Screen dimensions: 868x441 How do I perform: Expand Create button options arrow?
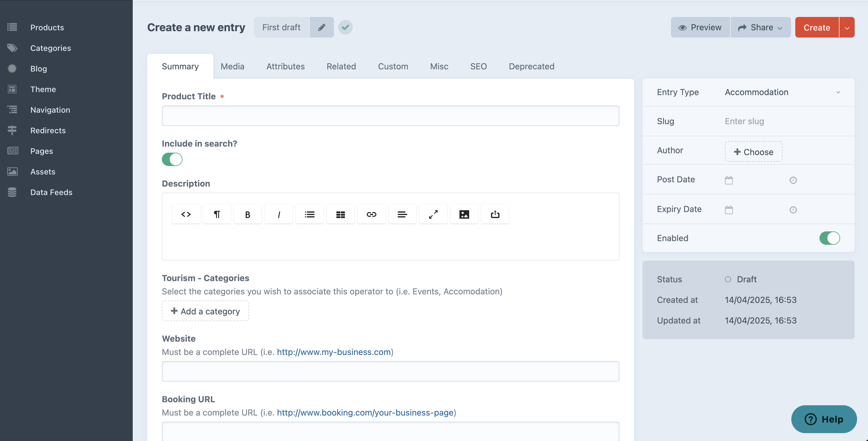[847, 27]
